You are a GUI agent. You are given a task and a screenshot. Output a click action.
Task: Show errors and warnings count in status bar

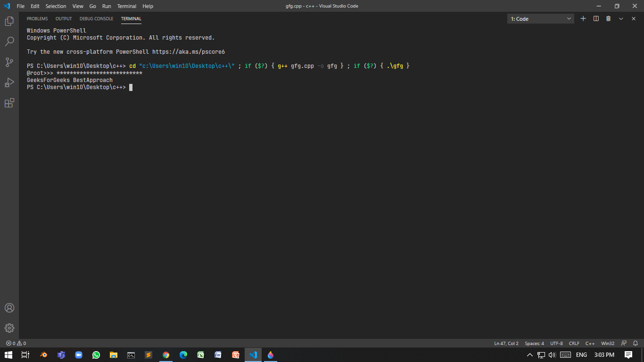(16, 343)
